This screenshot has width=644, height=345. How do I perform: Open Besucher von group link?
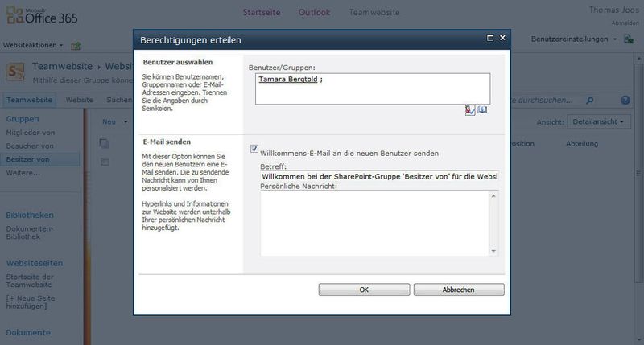(x=30, y=146)
